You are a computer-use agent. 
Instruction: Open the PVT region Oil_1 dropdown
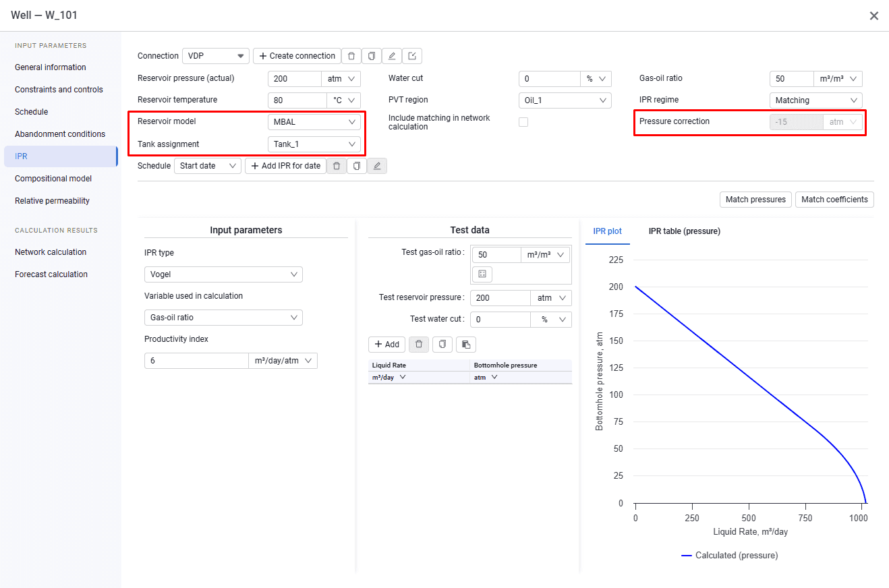(x=565, y=100)
